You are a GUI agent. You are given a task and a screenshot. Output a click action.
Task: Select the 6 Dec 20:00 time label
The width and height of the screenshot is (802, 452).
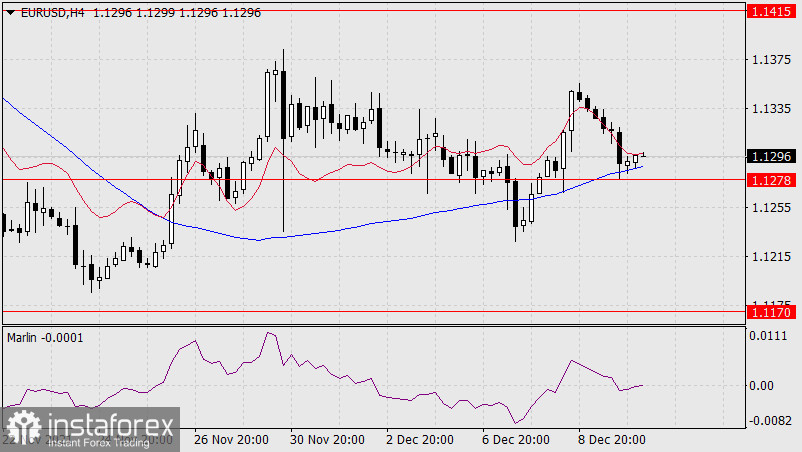(x=515, y=440)
